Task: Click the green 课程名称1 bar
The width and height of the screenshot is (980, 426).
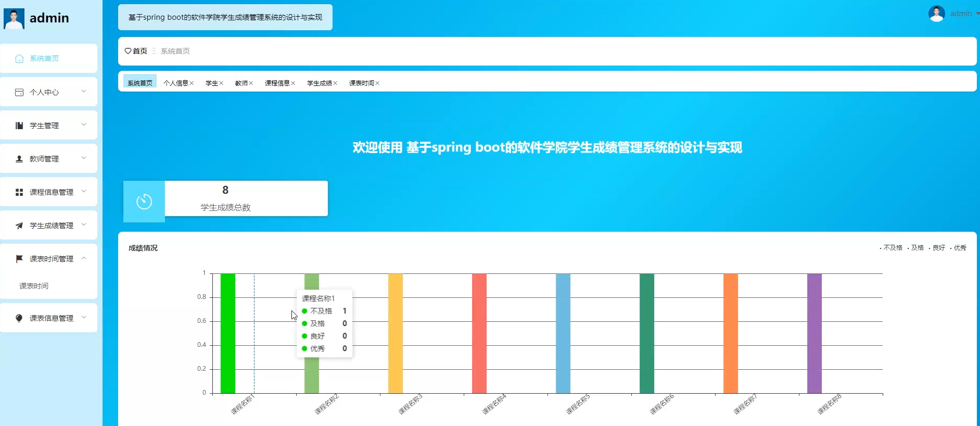Action: pyautogui.click(x=228, y=333)
